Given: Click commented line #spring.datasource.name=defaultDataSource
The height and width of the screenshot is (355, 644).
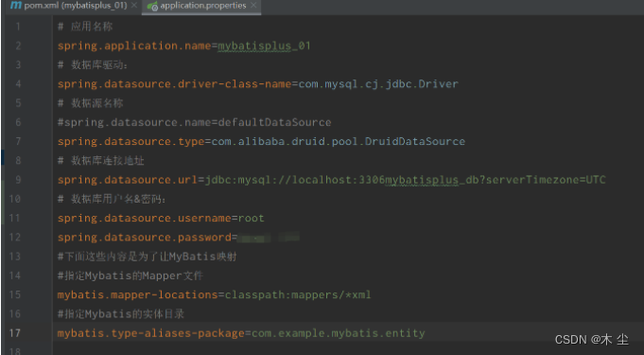Looking at the screenshot, I should 194,122.
